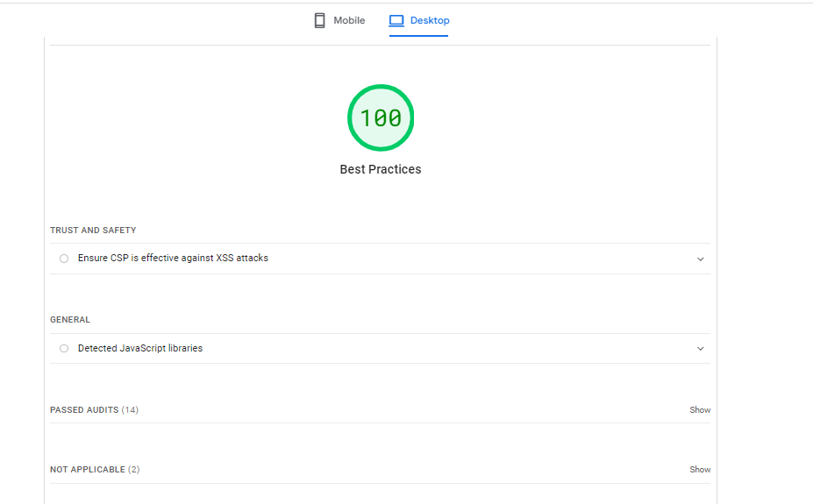Image resolution: width=813 pixels, height=504 pixels.
Task: Click the 100 score number
Action: 381,118
